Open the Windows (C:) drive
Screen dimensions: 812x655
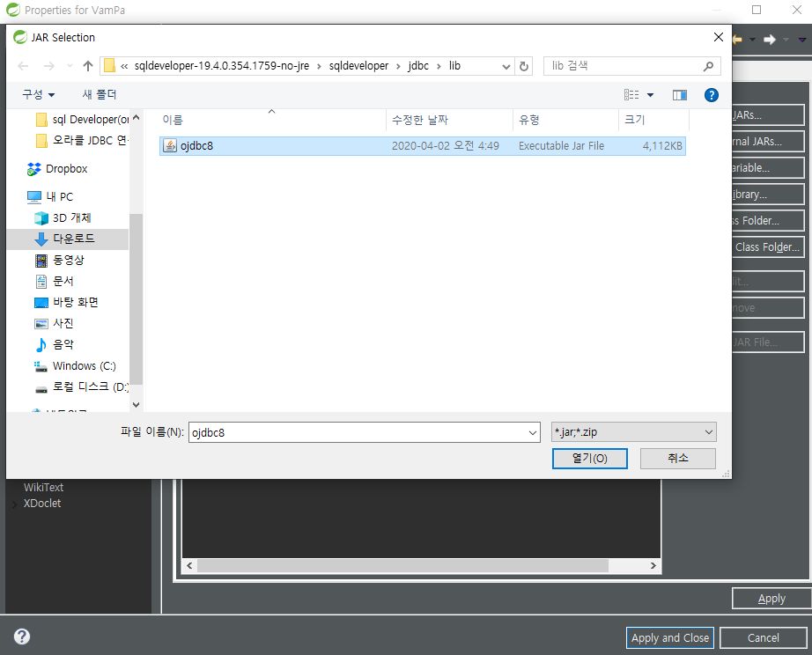75,366
